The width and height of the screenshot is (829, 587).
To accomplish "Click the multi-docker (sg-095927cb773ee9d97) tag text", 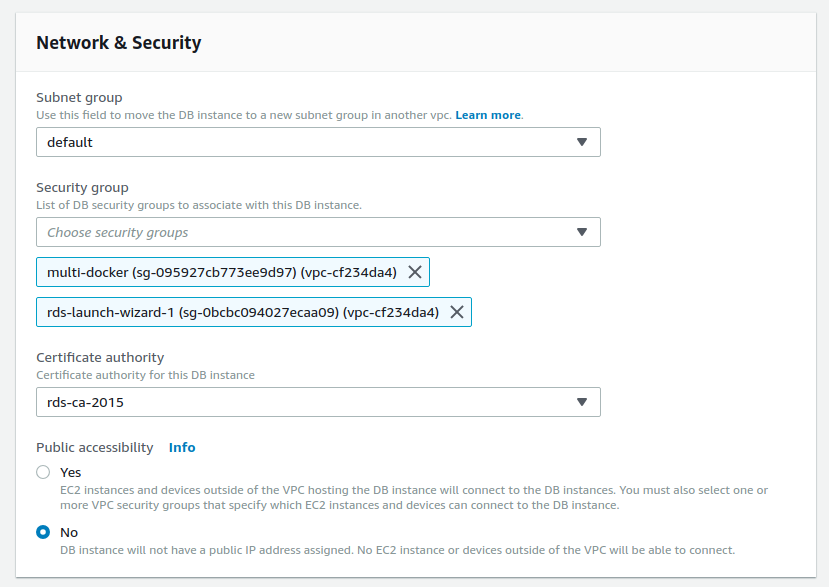I will (x=222, y=272).
